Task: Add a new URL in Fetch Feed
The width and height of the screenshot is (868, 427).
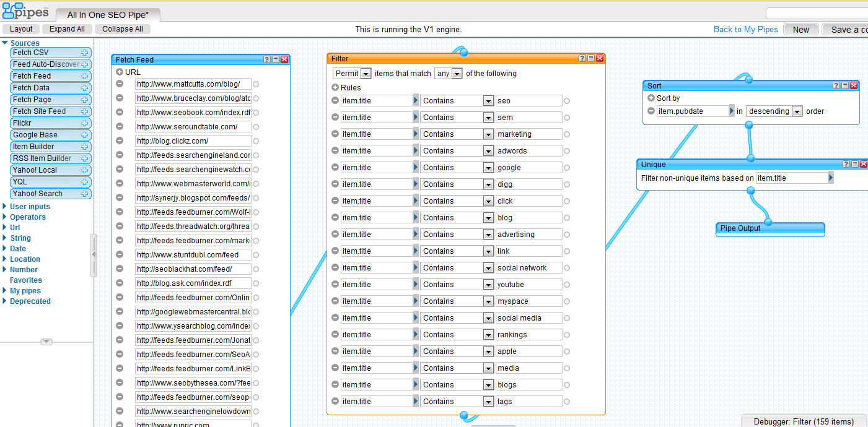Action: (x=120, y=72)
